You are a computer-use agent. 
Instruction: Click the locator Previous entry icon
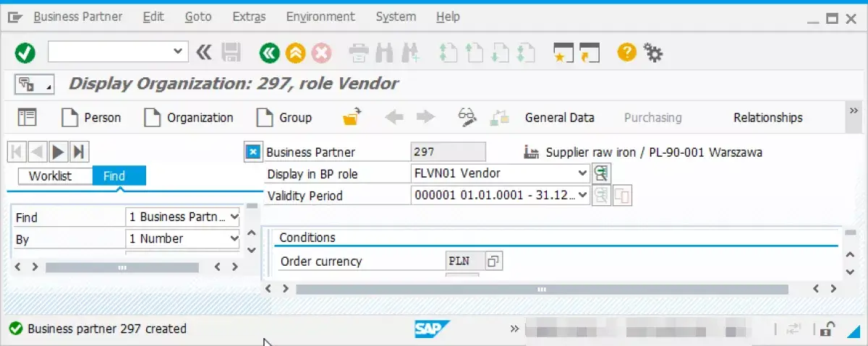tap(37, 152)
